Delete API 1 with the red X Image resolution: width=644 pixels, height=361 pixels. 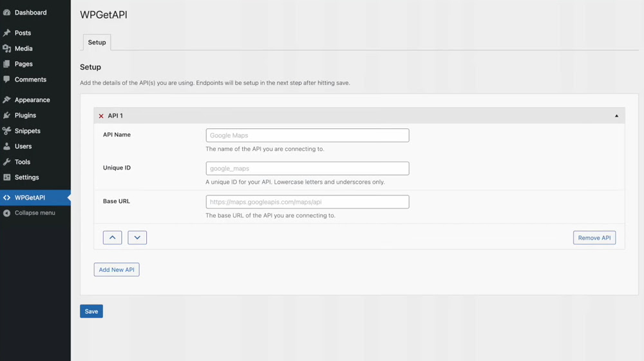(101, 116)
